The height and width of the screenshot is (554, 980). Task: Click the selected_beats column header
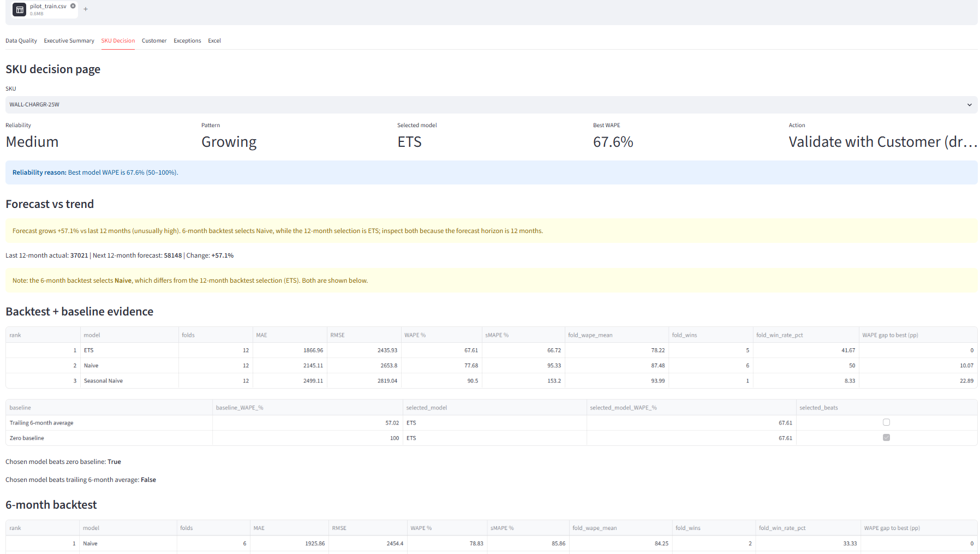coord(886,408)
